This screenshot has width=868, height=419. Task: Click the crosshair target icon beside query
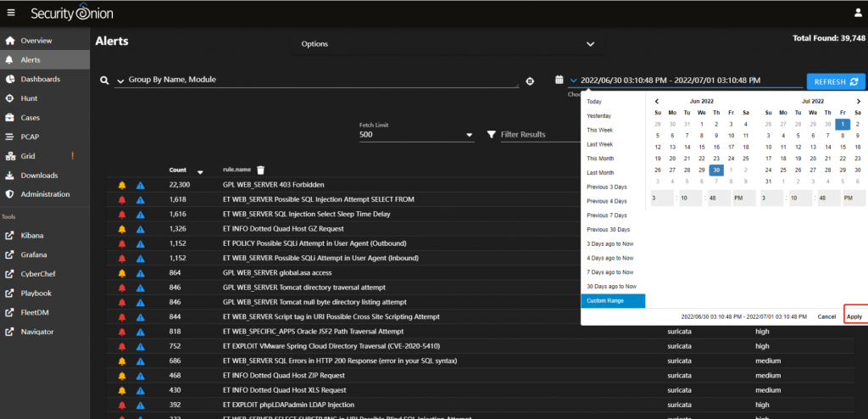(530, 81)
